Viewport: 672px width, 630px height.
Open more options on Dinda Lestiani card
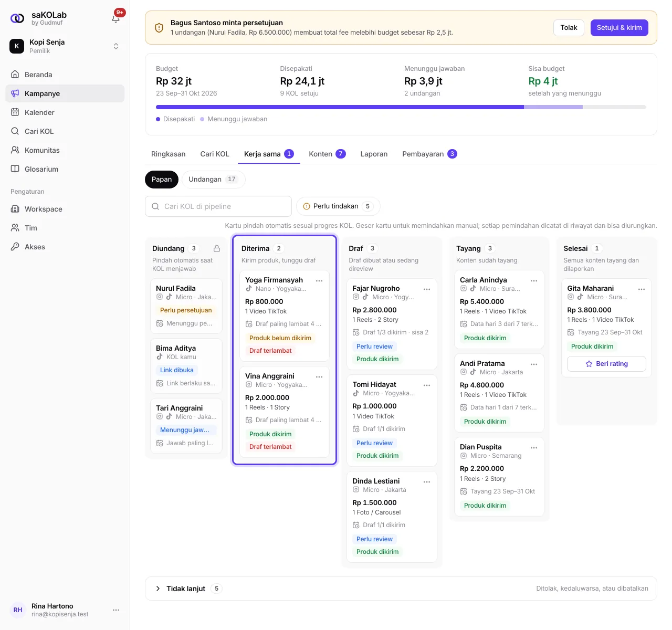pyautogui.click(x=427, y=482)
